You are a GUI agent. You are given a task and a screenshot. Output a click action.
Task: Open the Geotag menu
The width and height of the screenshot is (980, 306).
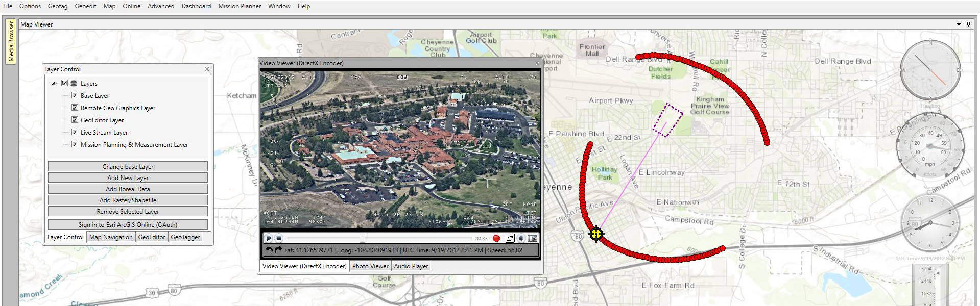(x=58, y=6)
